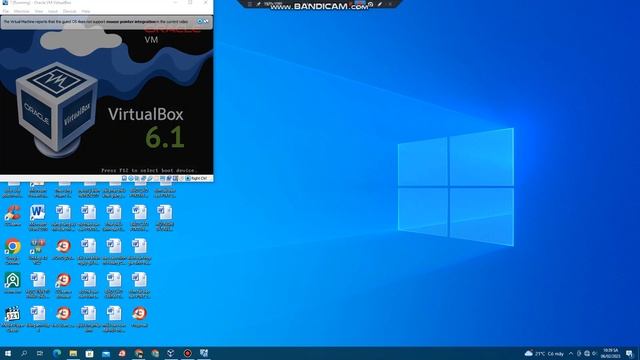Open Microsoft Word 2010 desktop shortcut
The width and height of the screenshot is (640, 360).
click(38, 218)
